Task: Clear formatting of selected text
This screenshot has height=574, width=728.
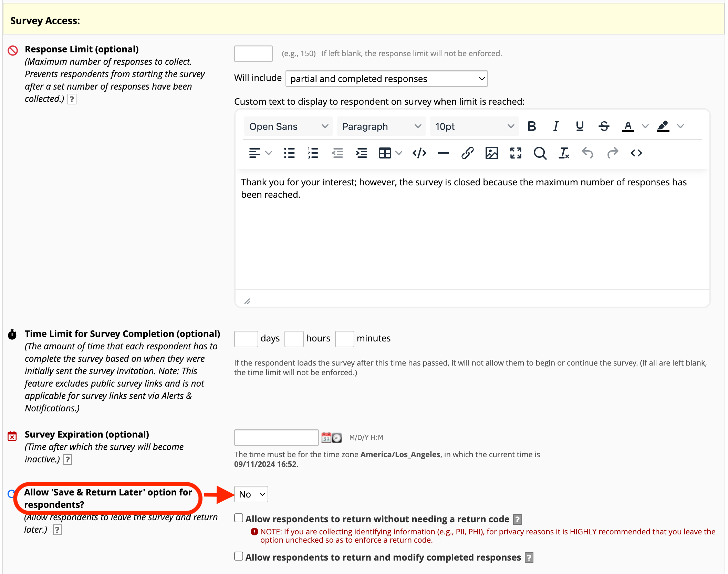Action: click(564, 153)
